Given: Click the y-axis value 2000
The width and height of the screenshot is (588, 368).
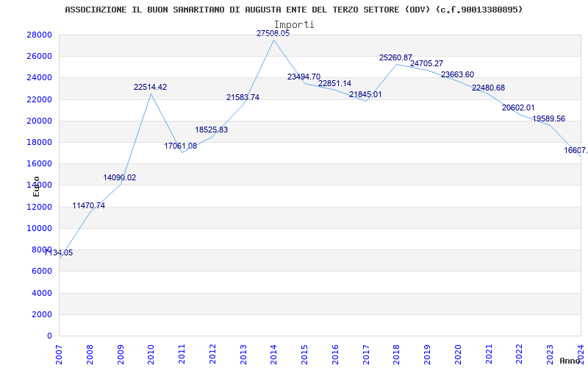Looking at the screenshot, I should [x=42, y=314].
